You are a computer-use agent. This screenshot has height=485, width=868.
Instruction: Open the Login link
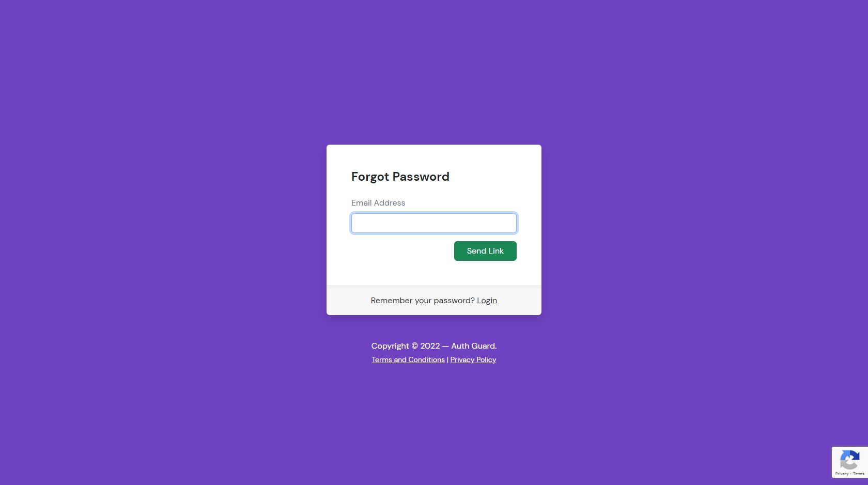(487, 301)
